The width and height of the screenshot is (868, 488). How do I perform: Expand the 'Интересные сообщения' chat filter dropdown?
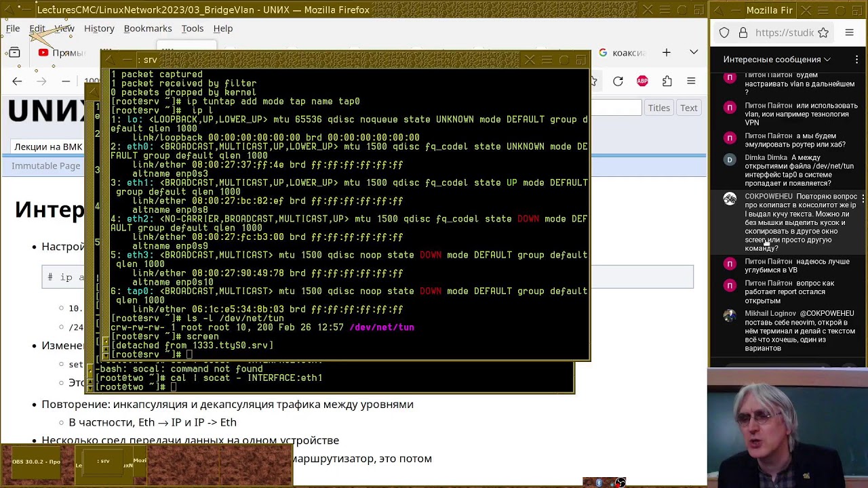(x=776, y=60)
